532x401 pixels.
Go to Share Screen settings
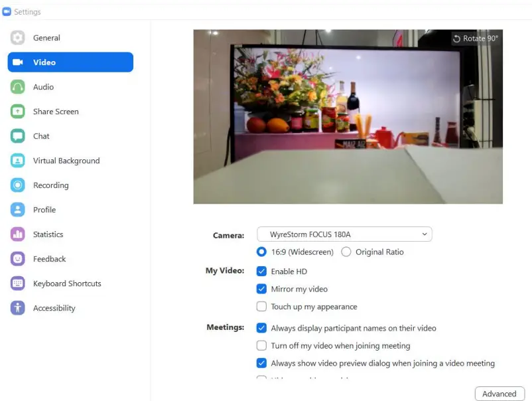click(x=70, y=112)
